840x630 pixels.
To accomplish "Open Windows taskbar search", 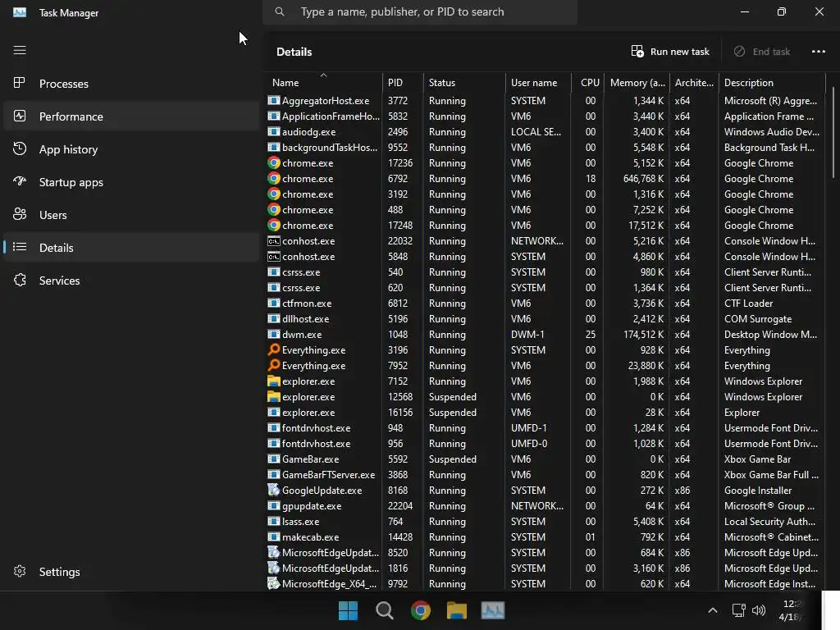I will (384, 610).
